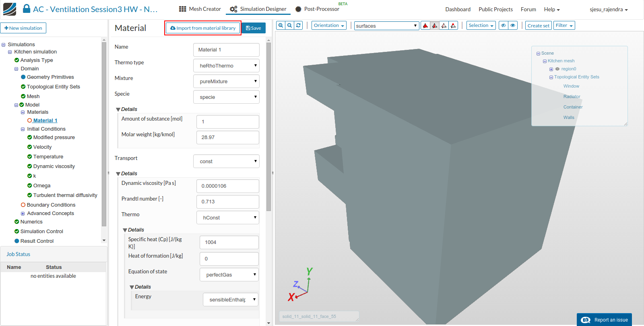Click the hide selected (crossed eye) icon

(504, 25)
